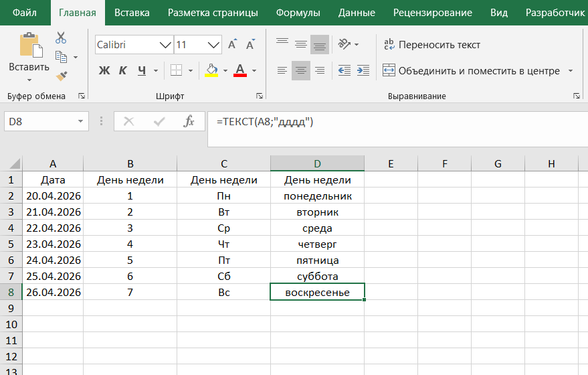
Task: Click the Paste clipboard icon
Action: coord(31,45)
